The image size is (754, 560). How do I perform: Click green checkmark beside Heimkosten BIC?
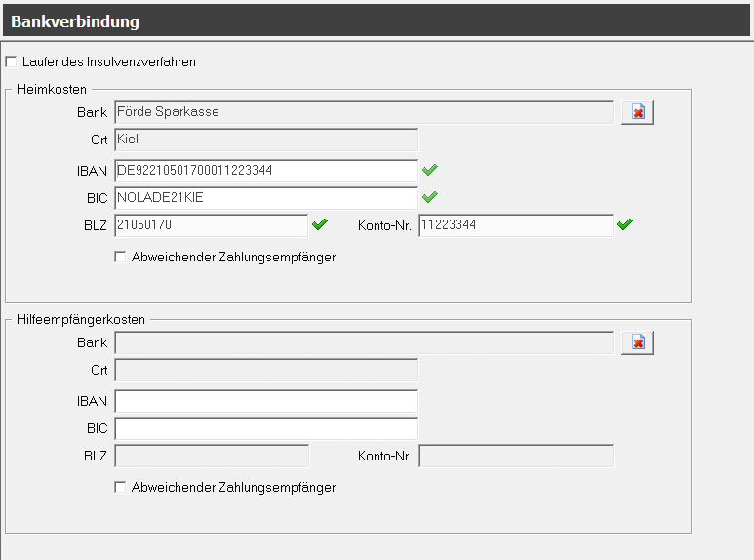430,197
